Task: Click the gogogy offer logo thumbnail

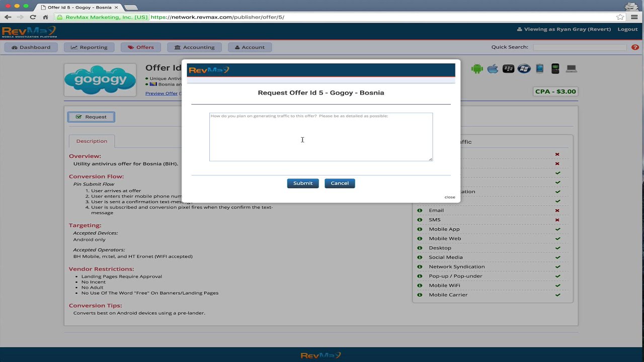Action: click(x=100, y=80)
